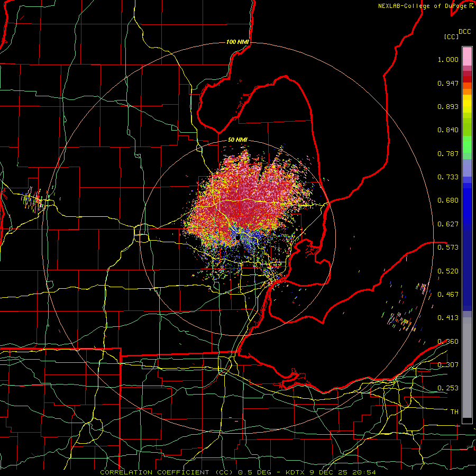Click the Correlation Coefficient KDTX caption
Image resolution: width=476 pixels, height=476 pixels.
point(237,472)
